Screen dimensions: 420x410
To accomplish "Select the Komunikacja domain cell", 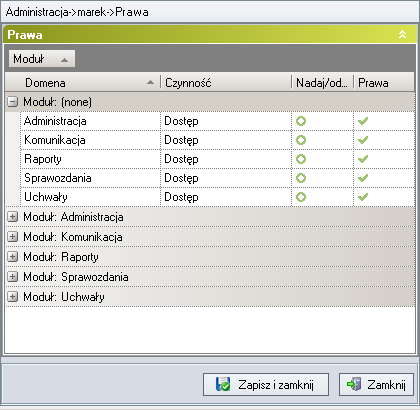I will pos(90,140).
